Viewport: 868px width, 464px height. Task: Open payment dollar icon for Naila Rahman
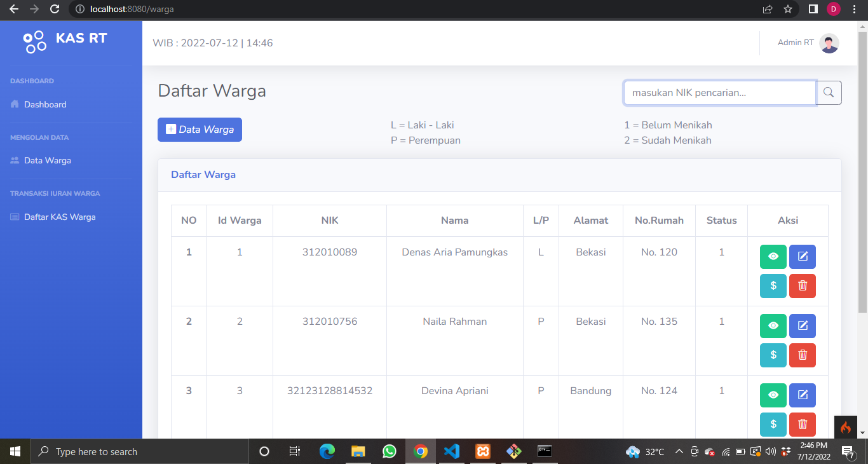773,355
